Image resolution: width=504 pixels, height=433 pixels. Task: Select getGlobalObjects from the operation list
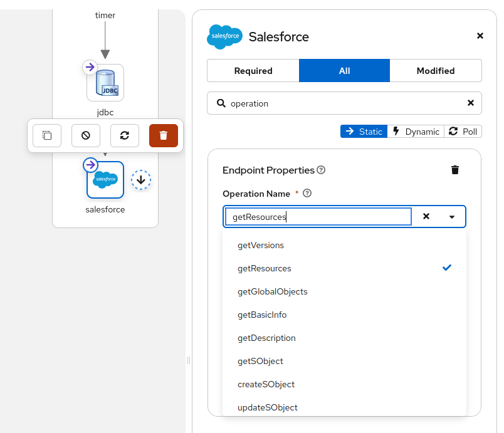[271, 291]
